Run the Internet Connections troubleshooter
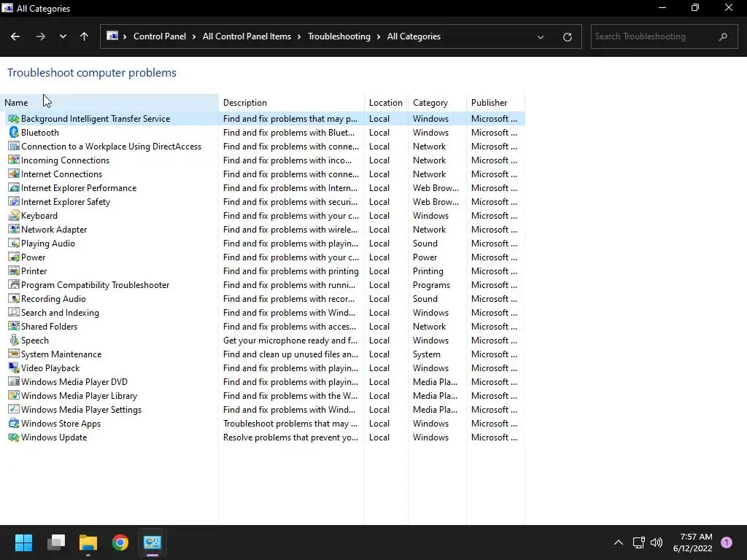This screenshot has width=747, height=560. coord(61,174)
